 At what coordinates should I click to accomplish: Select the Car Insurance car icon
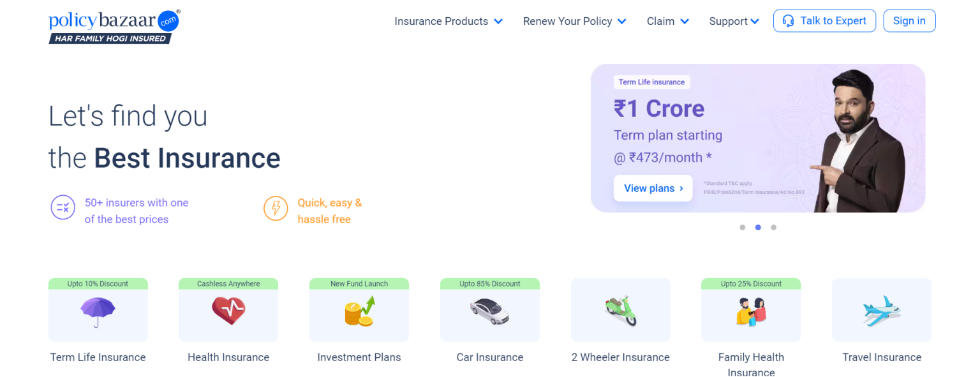(489, 311)
